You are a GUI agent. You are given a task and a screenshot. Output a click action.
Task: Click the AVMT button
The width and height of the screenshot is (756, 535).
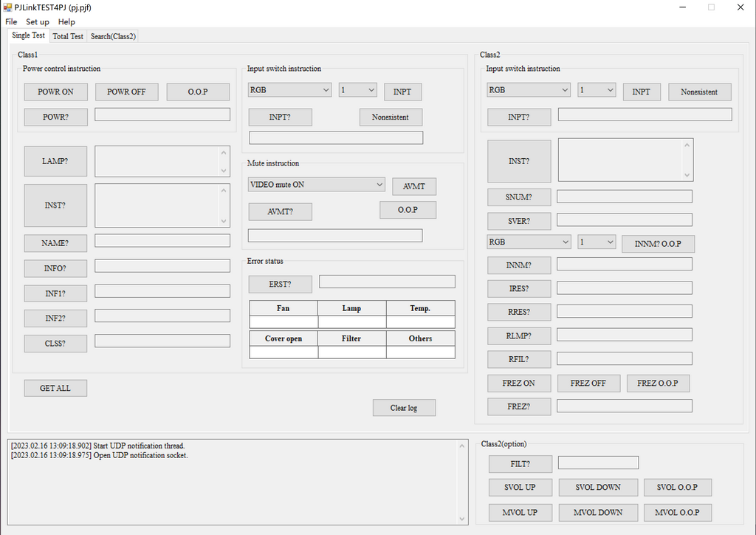point(414,186)
